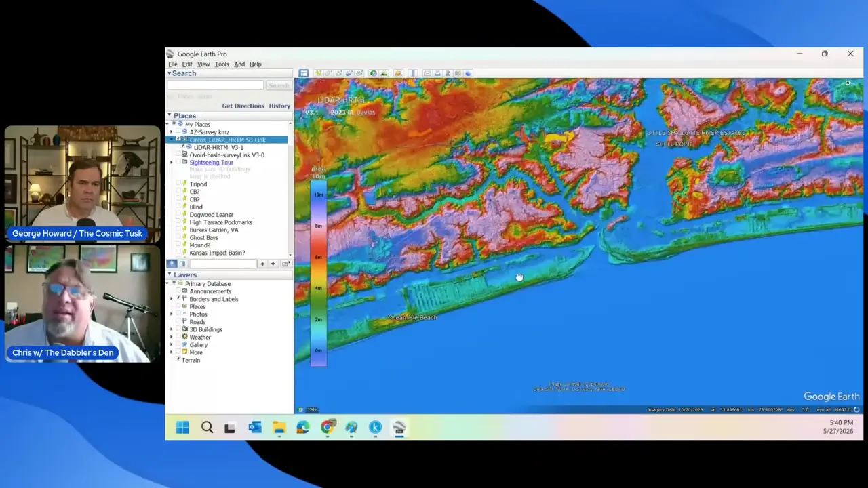The width and height of the screenshot is (868, 488).
Task: Open the Sightseeing Tour link
Action: (211, 163)
